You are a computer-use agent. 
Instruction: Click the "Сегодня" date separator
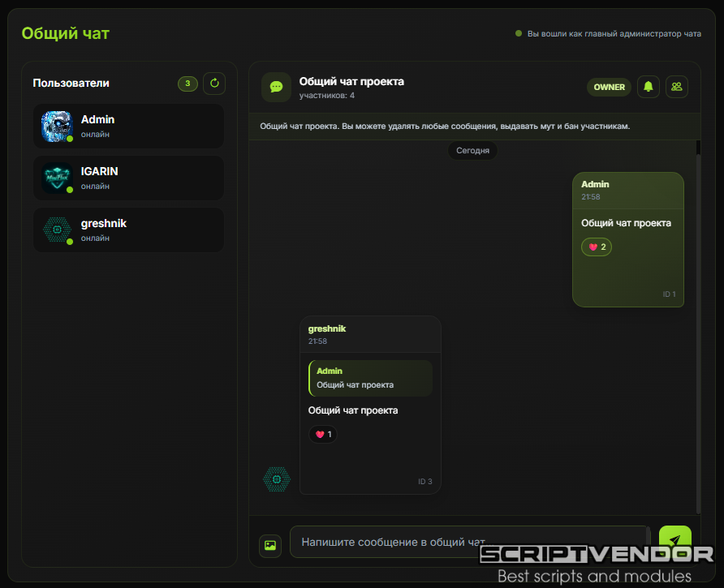pos(472,151)
